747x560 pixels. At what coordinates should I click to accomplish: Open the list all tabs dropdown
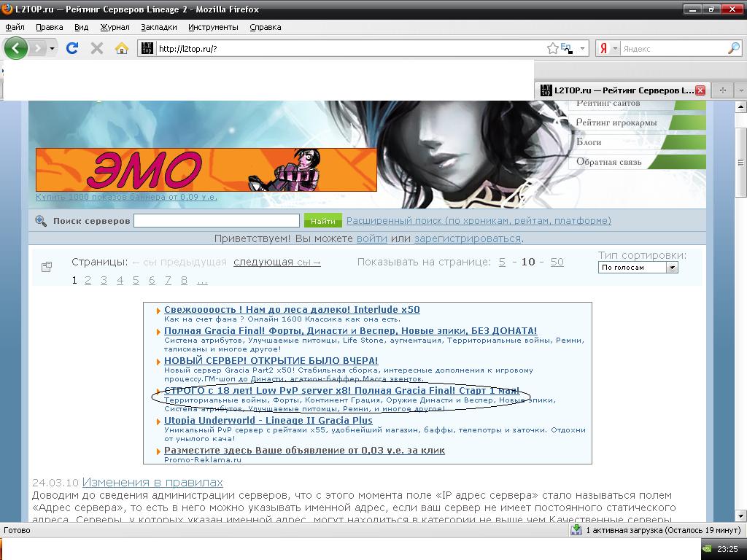pos(741,90)
